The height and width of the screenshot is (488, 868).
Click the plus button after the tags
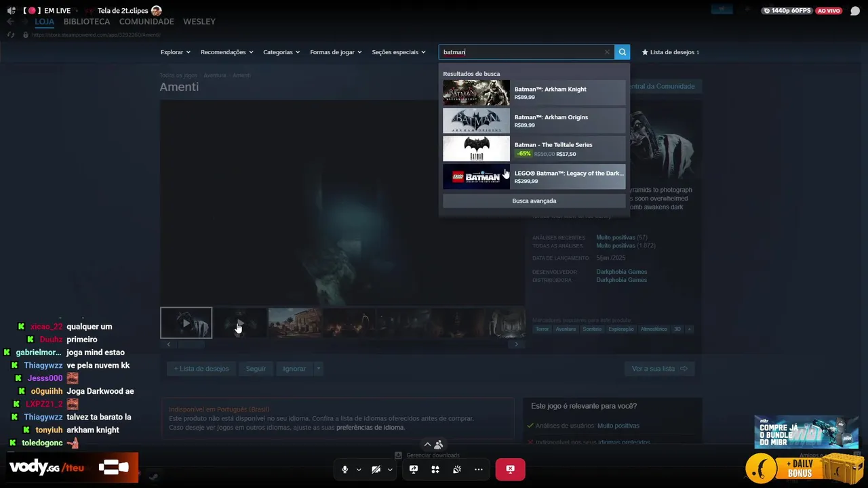[x=689, y=329]
